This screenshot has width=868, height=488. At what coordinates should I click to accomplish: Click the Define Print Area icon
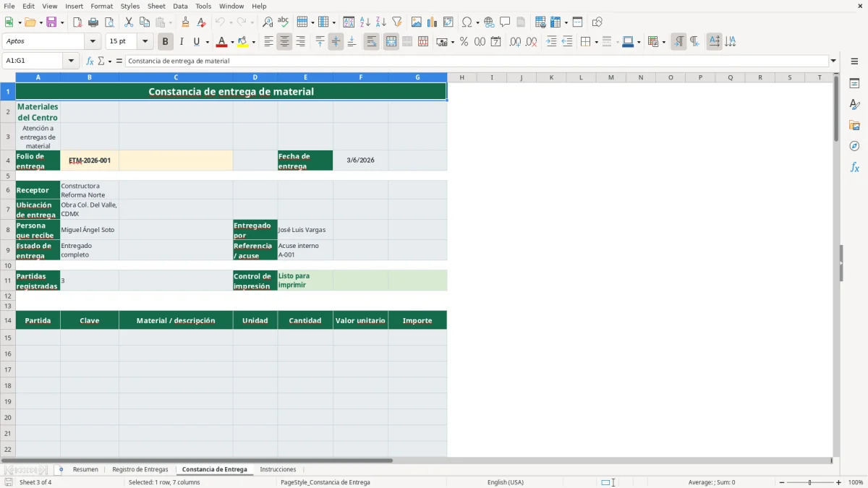[540, 22]
